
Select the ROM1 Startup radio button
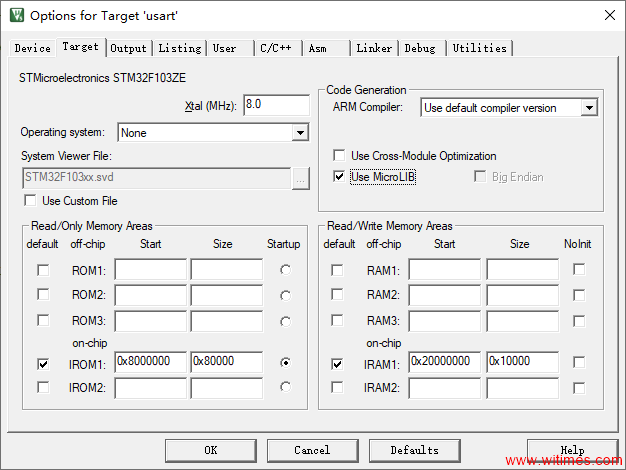pyautogui.click(x=285, y=270)
